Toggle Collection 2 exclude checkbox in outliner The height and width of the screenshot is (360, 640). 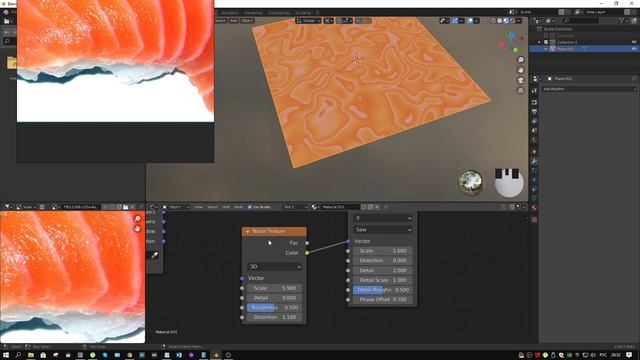click(546, 42)
